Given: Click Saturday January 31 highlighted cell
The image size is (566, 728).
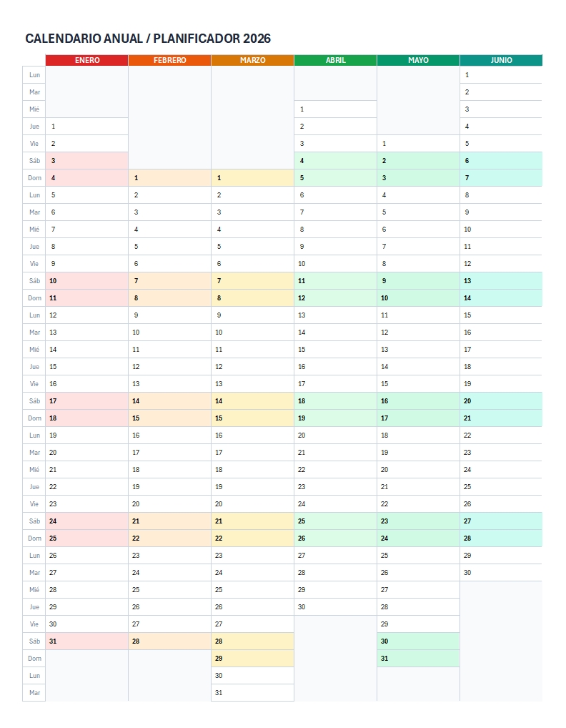Looking at the screenshot, I should pyautogui.click(x=86, y=641).
